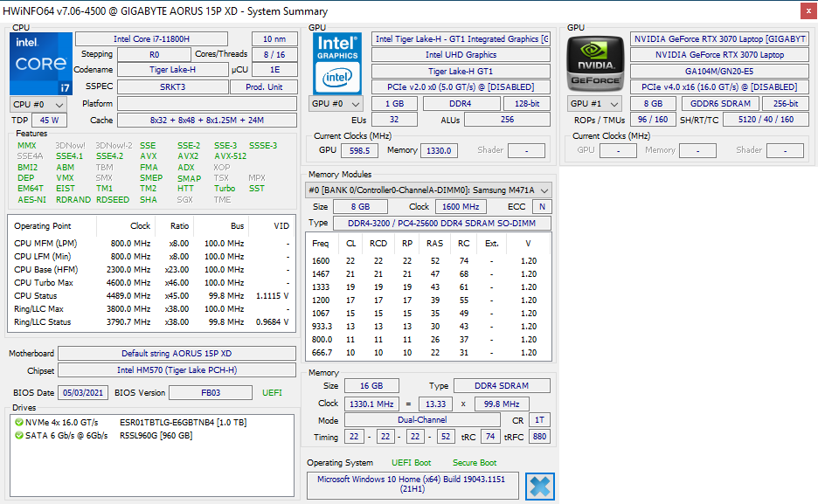818x504 pixels.
Task: Select the SATA R5SL960G drive entry
Action: click(x=104, y=435)
